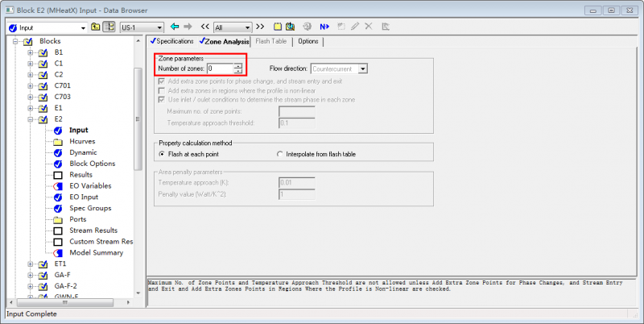Click the gray gear settings icon
The width and height of the screenshot is (644, 324).
tap(307, 27)
